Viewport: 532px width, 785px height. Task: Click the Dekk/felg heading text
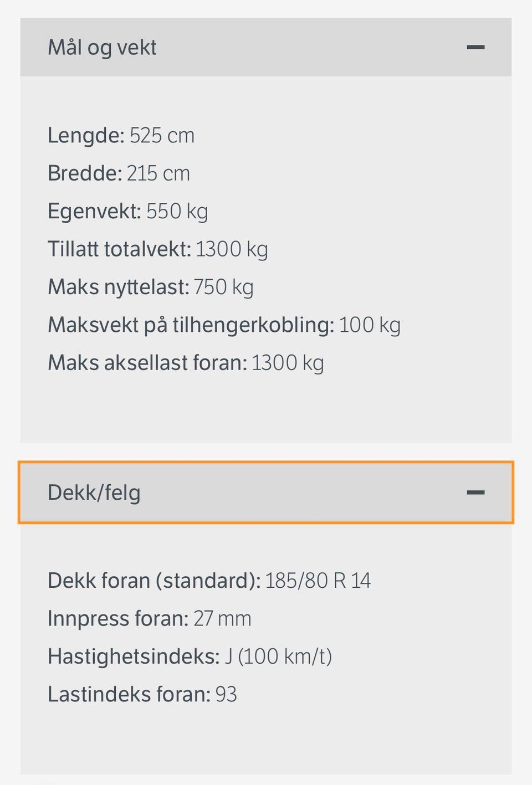point(94,493)
